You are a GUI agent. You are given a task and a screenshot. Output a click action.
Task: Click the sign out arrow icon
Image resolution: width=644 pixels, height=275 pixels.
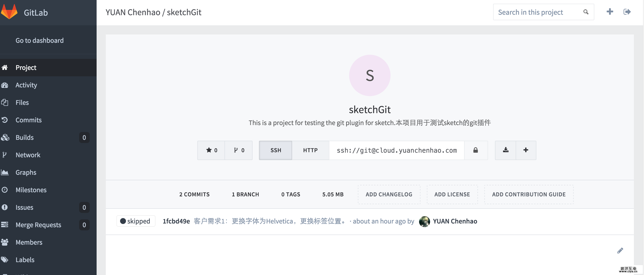pyautogui.click(x=627, y=12)
